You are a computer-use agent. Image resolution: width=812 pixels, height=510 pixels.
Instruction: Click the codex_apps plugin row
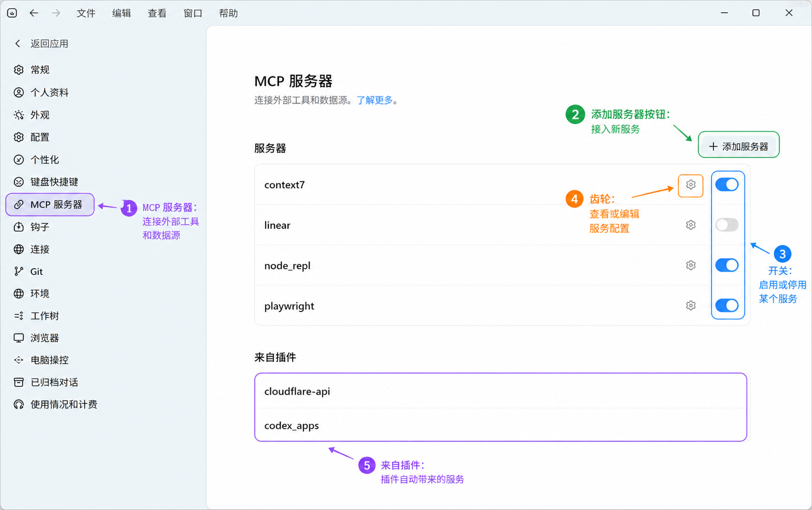click(x=500, y=425)
